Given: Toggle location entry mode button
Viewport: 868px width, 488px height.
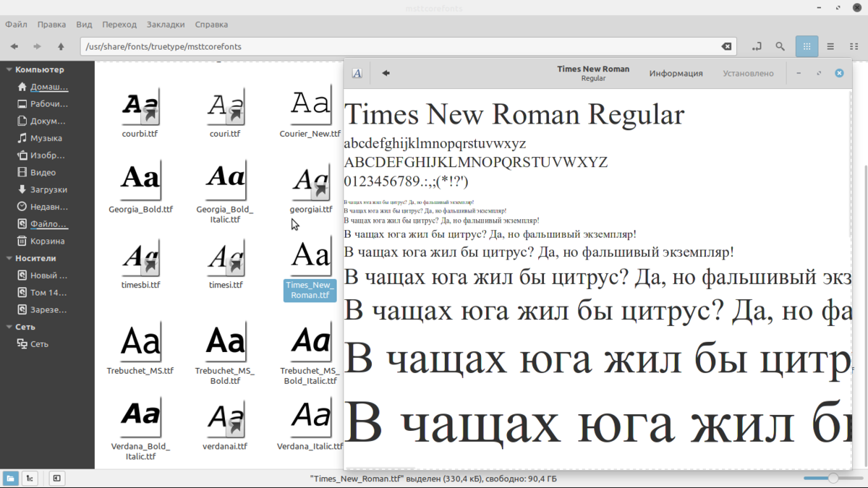Looking at the screenshot, I should tap(757, 46).
